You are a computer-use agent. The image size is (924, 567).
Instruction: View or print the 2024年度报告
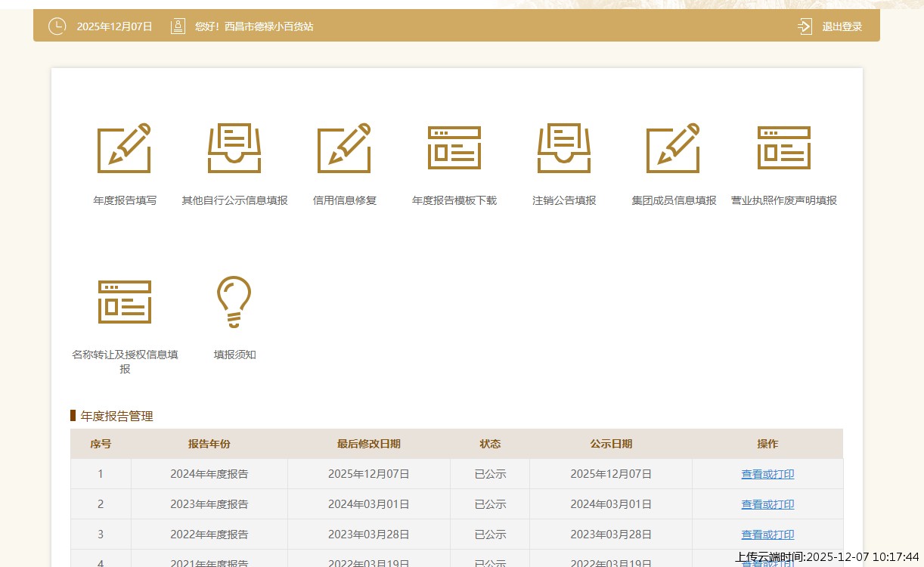pos(767,475)
